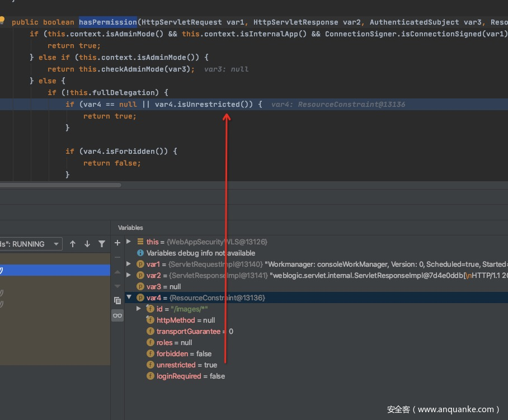The width and height of the screenshot is (508, 420).
Task: Expand the id "/images/*" field
Action: 139,309
